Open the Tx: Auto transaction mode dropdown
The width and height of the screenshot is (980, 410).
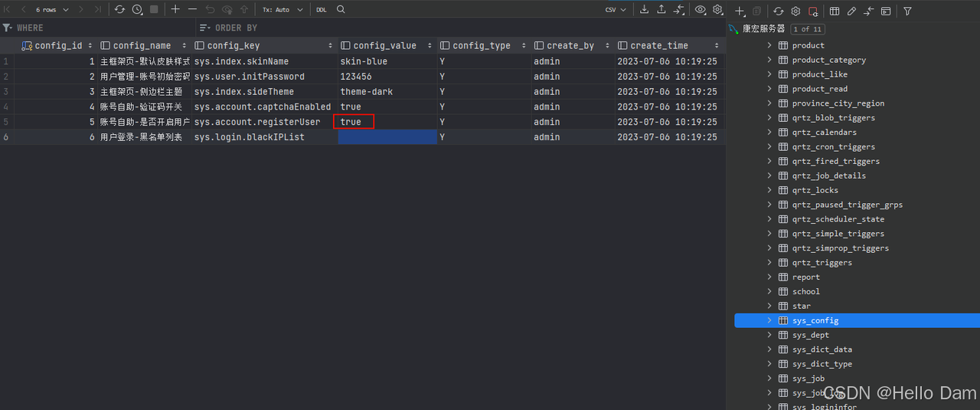click(x=283, y=9)
